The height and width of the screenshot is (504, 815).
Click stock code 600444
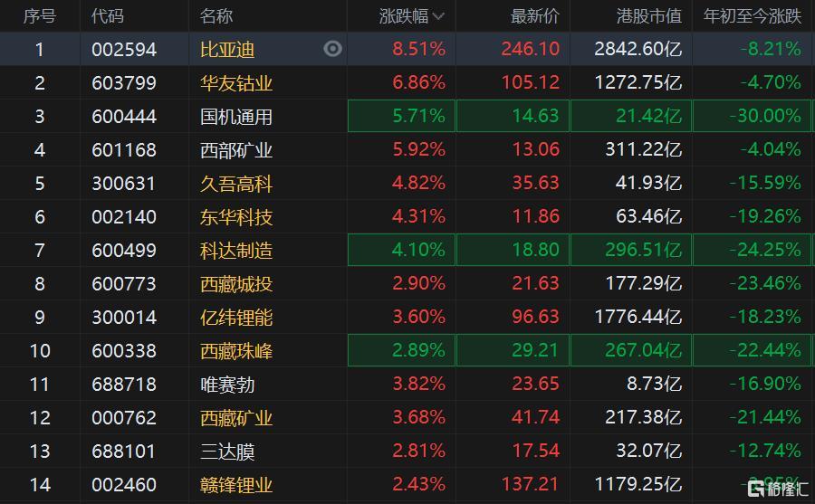[124, 117]
